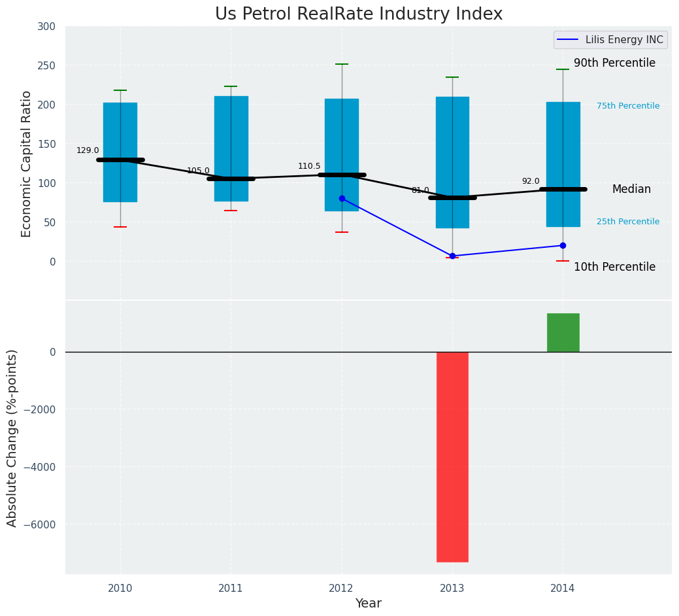This screenshot has width=679, height=616.
Task: Select the 25th Percentile annotation
Action: (x=627, y=222)
